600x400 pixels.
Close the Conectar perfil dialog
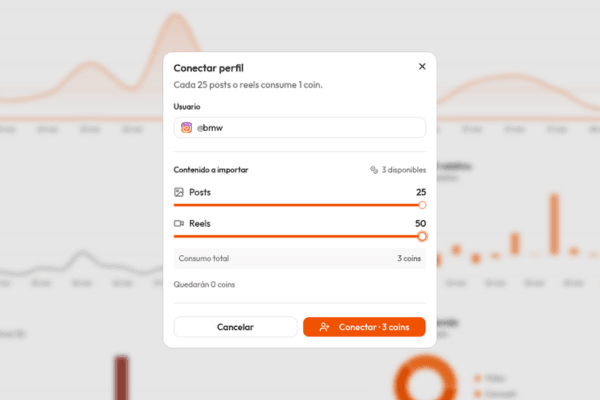click(422, 67)
